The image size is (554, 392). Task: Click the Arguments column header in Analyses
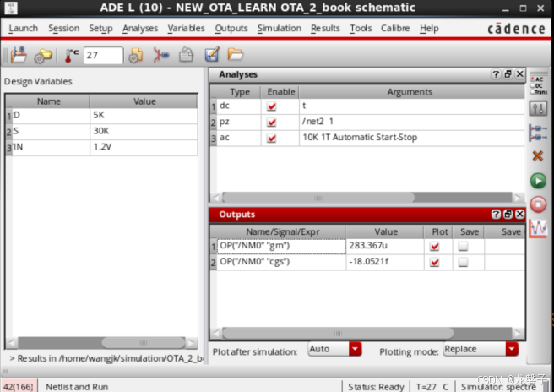(x=411, y=92)
